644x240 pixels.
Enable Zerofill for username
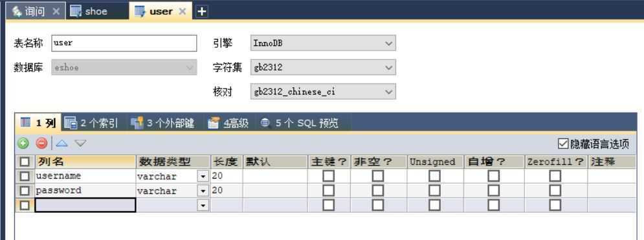click(x=555, y=177)
